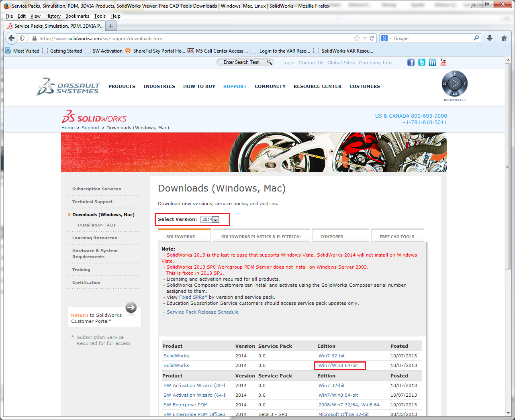The height and width of the screenshot is (420, 515).
Task: Open Hardware & System Requirements link
Action: [x=95, y=254]
